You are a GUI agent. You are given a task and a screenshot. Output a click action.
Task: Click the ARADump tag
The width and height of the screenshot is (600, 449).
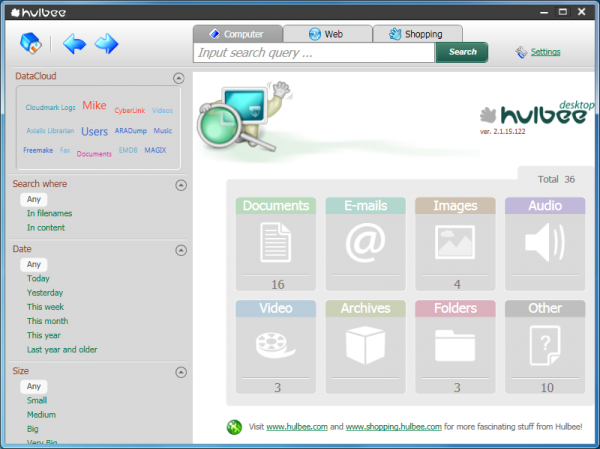(x=131, y=131)
